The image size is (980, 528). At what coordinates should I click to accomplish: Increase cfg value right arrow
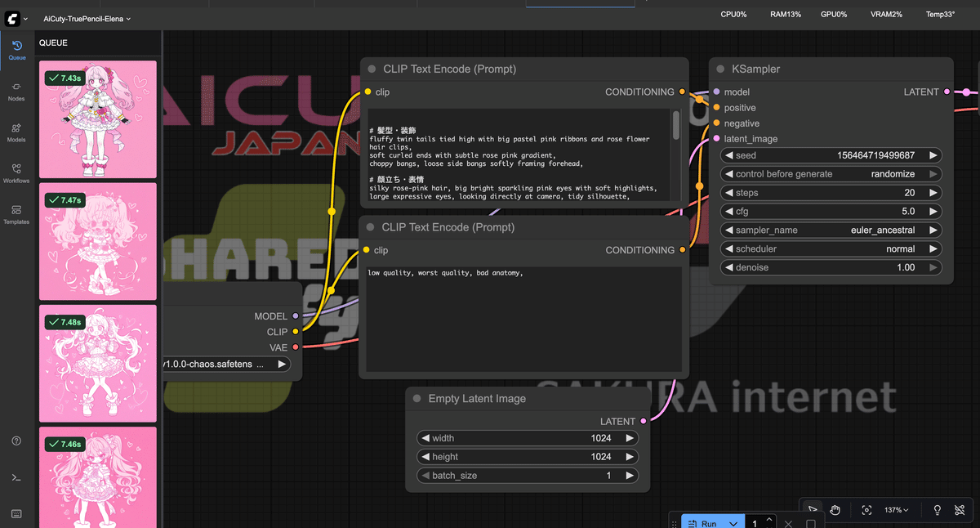(933, 211)
